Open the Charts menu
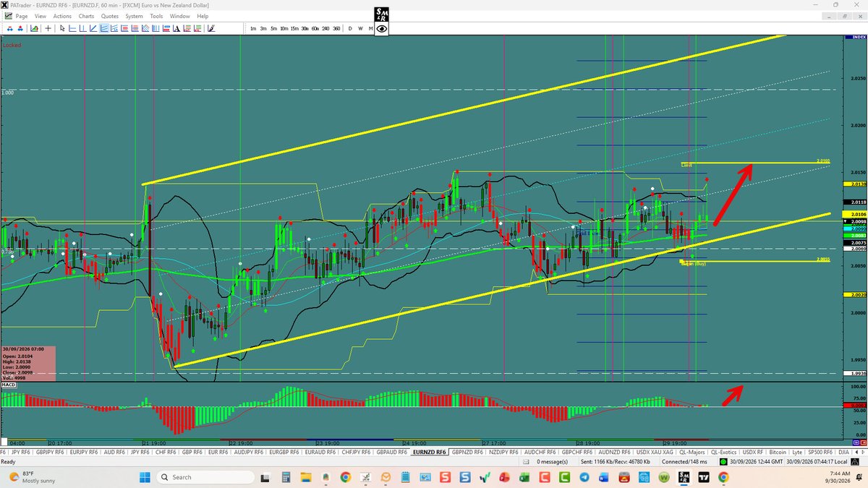Viewport: 868px width, 488px height. tap(87, 16)
